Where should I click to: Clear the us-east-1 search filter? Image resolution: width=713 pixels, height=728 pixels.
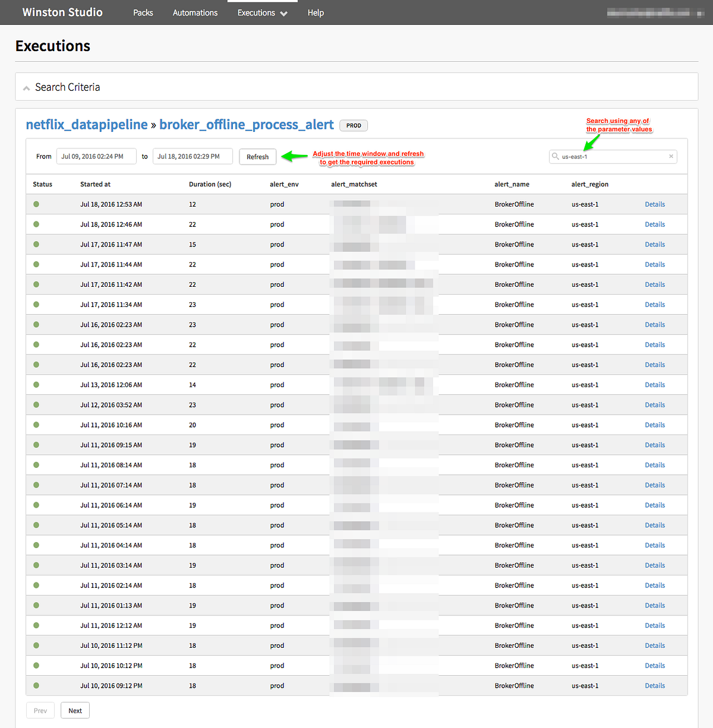[x=671, y=157]
